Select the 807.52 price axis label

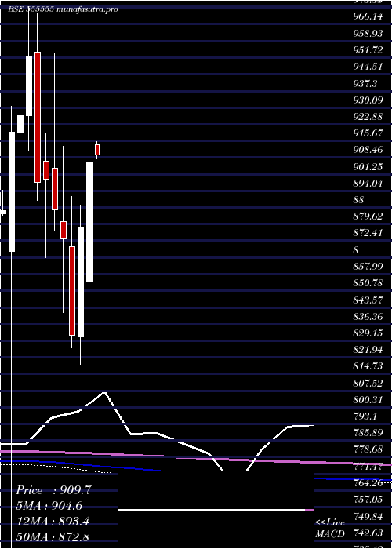tap(368, 384)
